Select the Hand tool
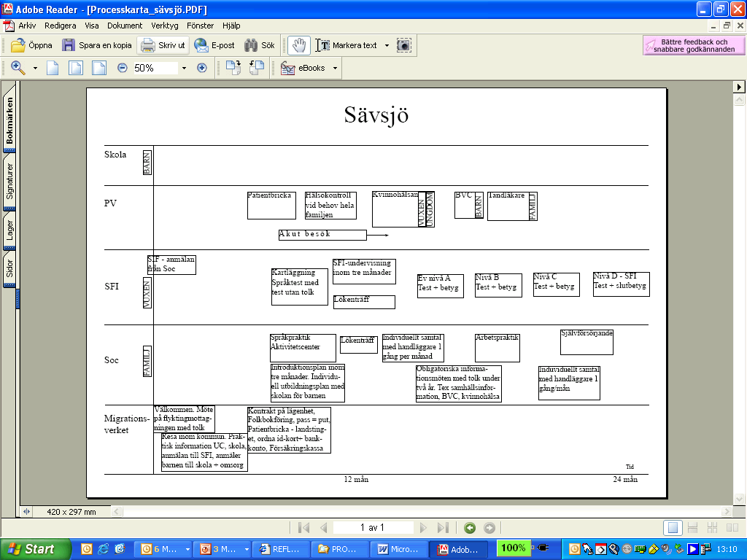Screen dimensions: 747x560 point(299,45)
